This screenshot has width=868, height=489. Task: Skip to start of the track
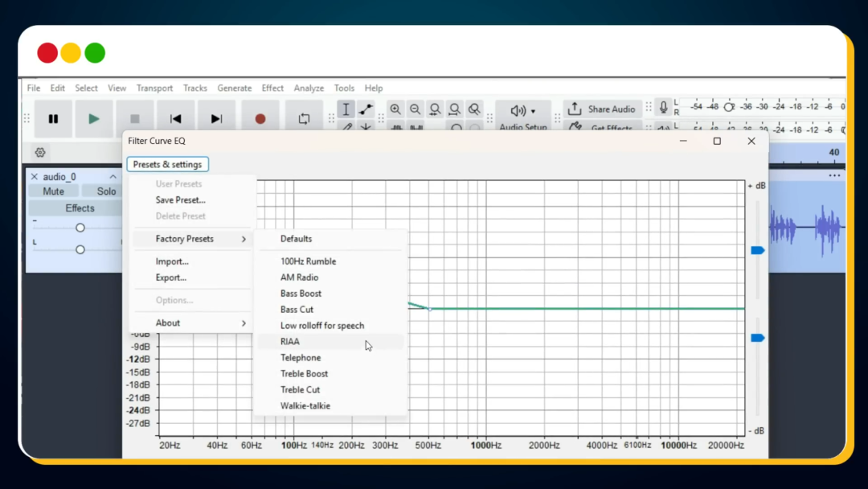(175, 119)
